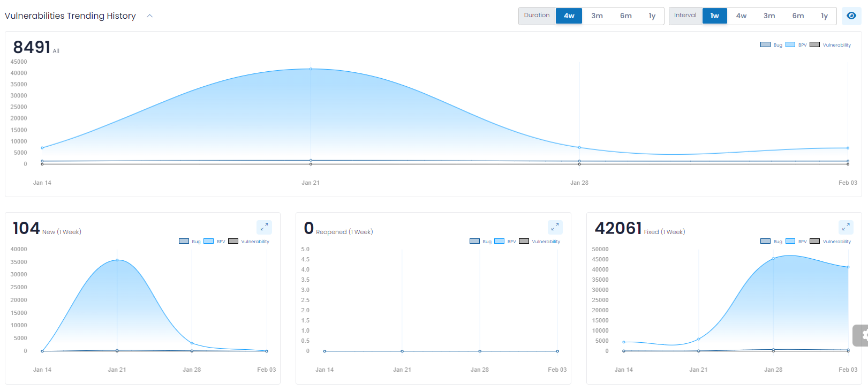Toggle the eye visibility button
Image resolution: width=868 pixels, height=391 pixels.
pos(851,16)
